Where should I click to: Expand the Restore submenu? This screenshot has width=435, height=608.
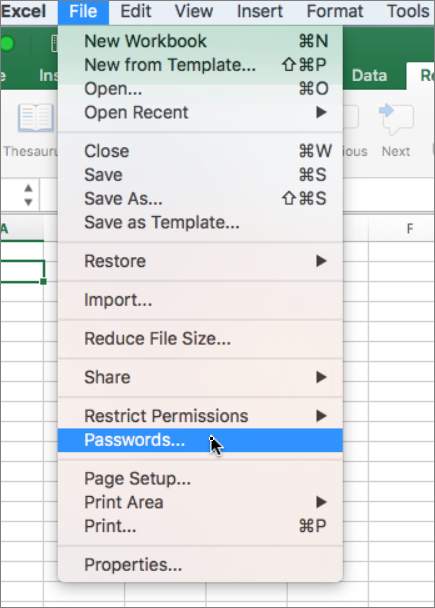[200, 261]
